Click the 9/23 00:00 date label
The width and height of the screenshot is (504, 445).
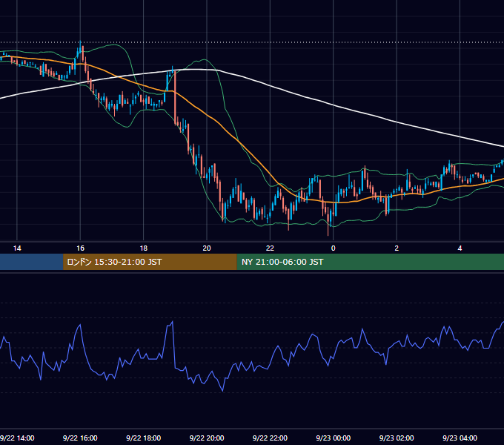[x=334, y=438]
